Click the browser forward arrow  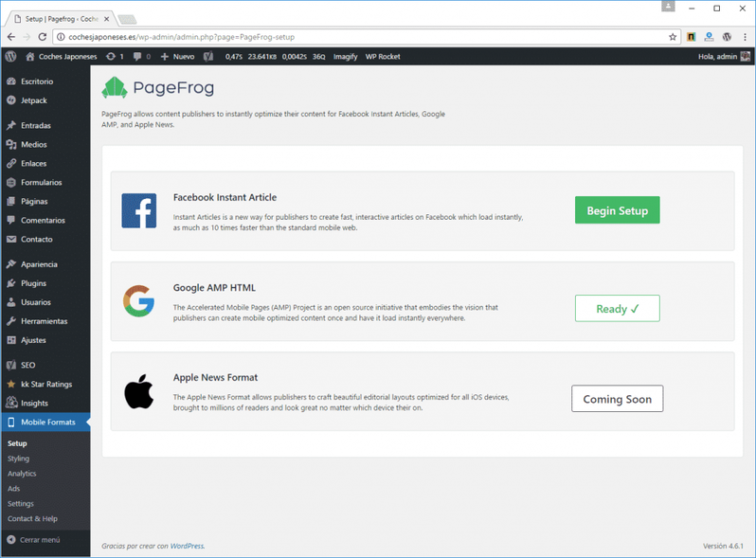tap(27, 37)
